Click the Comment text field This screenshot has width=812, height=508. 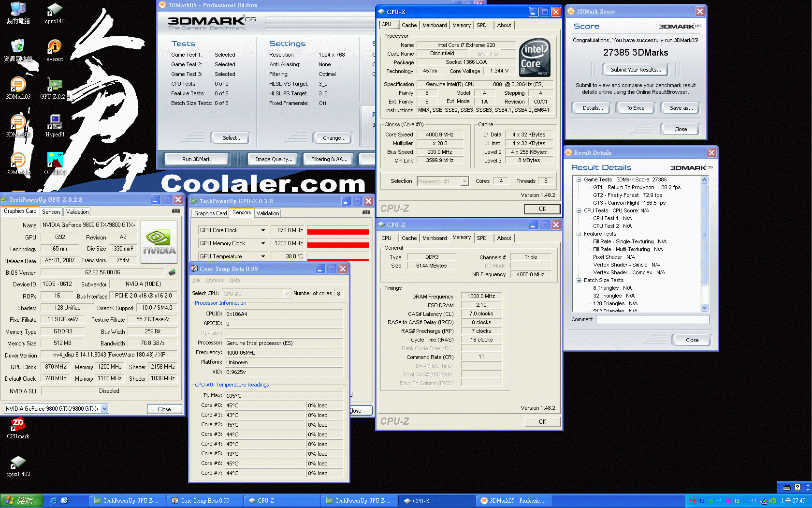[652, 319]
